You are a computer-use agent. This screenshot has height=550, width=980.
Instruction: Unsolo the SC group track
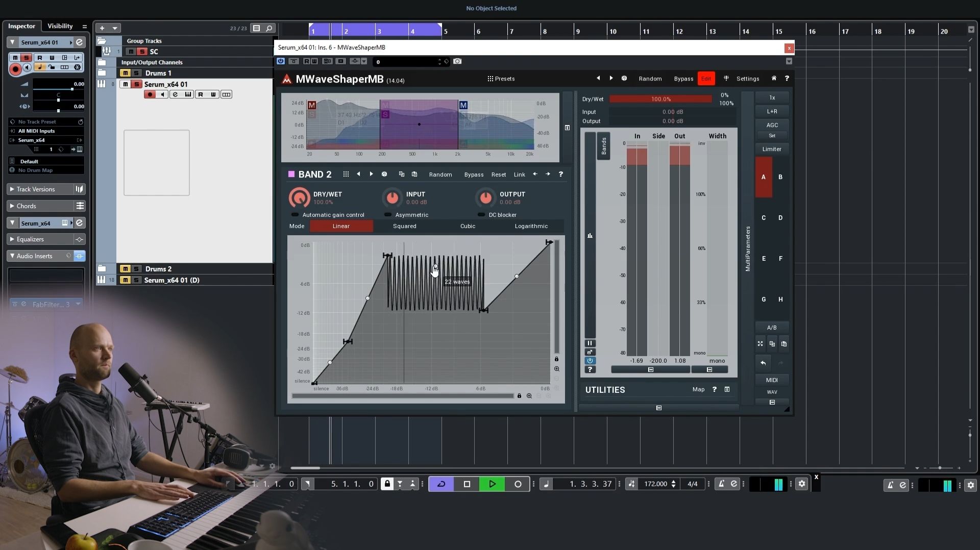142,52
